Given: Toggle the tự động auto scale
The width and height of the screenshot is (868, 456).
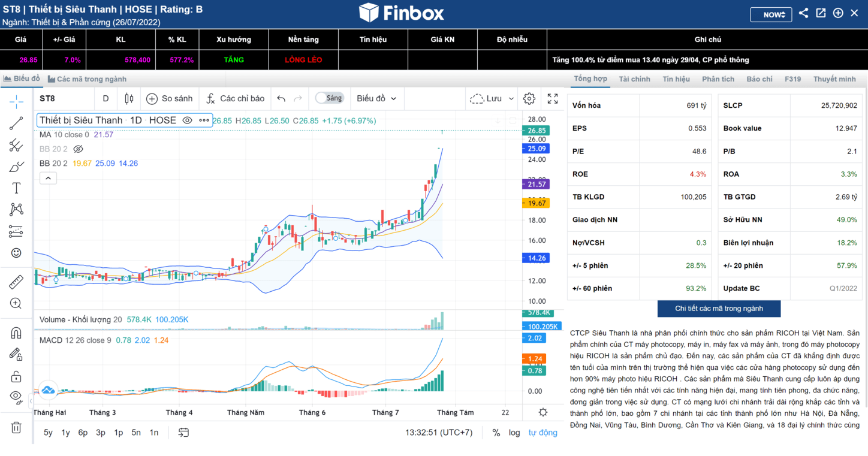Looking at the screenshot, I should 543,433.
